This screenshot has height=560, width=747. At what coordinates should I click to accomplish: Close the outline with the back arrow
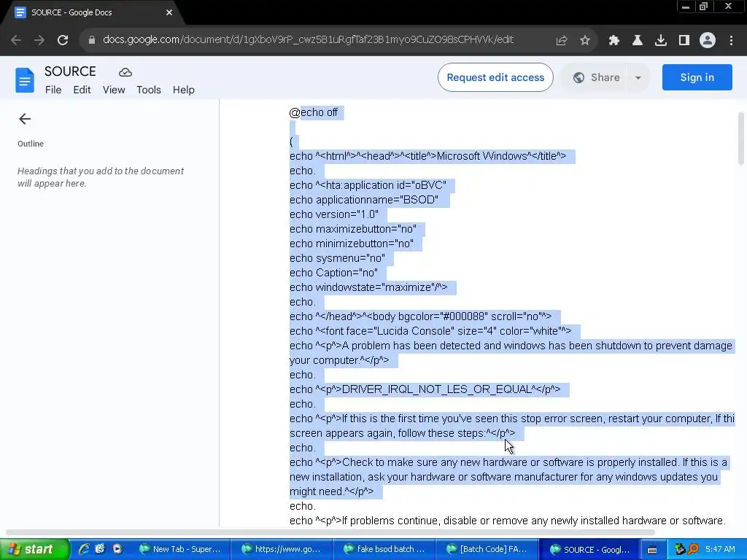25,119
